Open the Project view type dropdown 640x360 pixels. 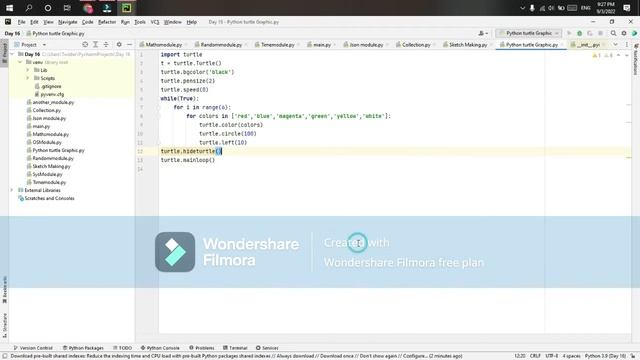point(30,44)
